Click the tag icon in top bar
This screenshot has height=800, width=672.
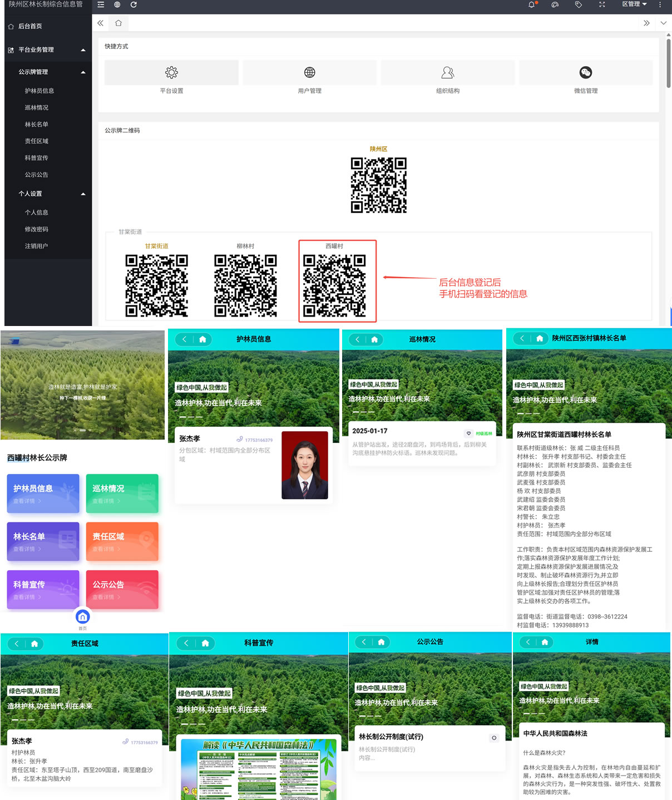(x=579, y=4)
